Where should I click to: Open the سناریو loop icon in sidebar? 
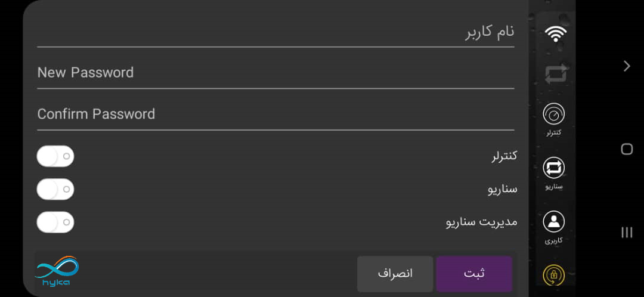click(x=554, y=168)
